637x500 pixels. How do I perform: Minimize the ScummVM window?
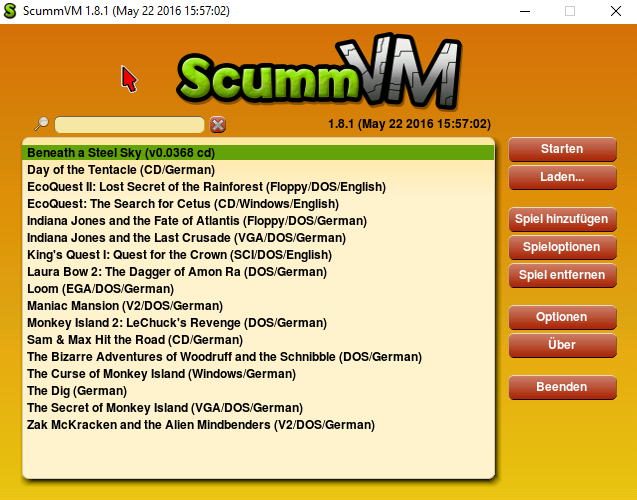coord(525,11)
